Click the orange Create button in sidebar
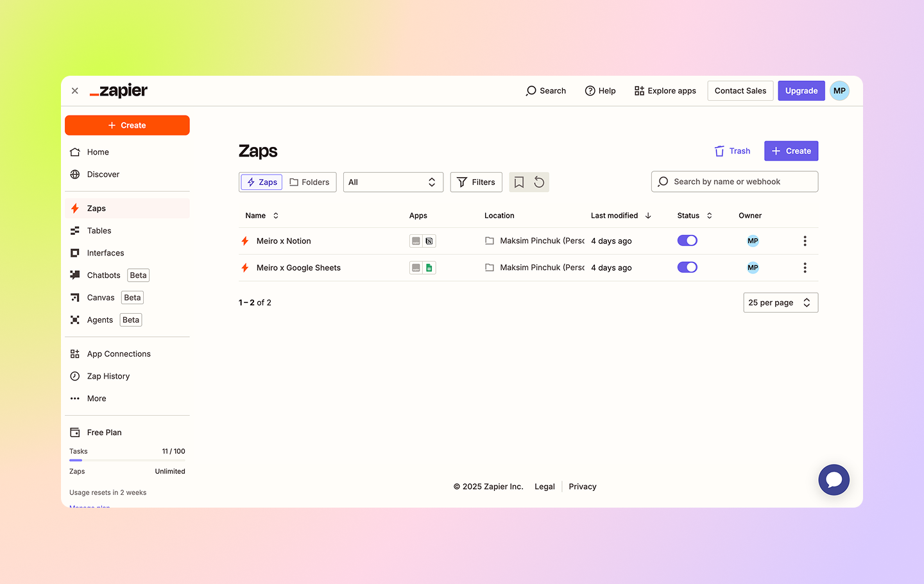924x584 pixels. click(127, 125)
